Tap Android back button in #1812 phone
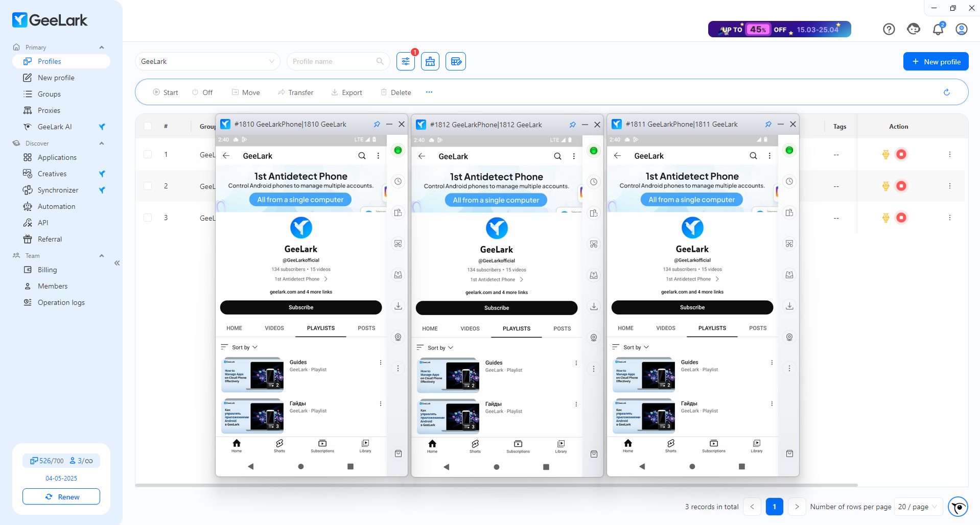 click(x=447, y=467)
